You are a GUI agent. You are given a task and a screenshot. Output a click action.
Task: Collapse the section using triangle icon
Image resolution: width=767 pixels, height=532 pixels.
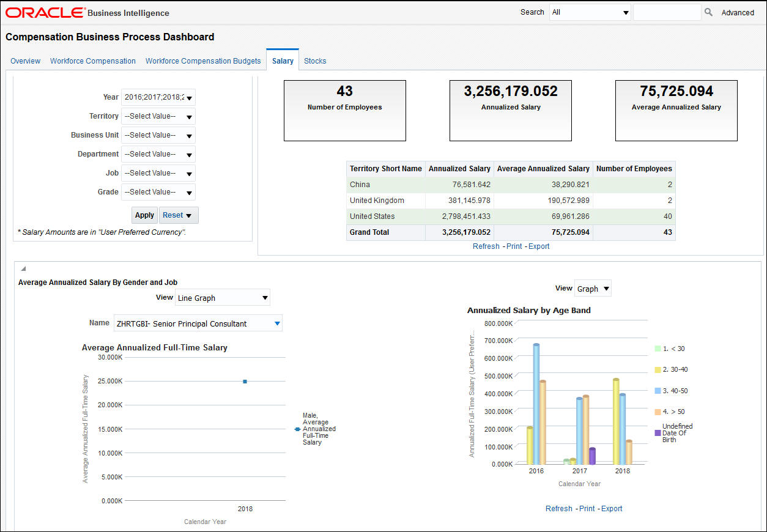(23, 268)
